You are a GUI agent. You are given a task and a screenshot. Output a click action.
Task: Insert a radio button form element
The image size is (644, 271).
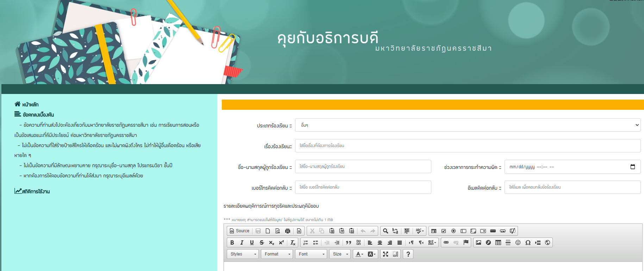[x=454, y=231]
